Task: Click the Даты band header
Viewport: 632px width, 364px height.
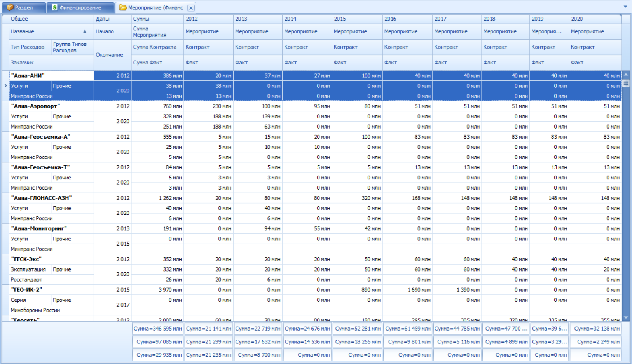Action: click(x=112, y=19)
